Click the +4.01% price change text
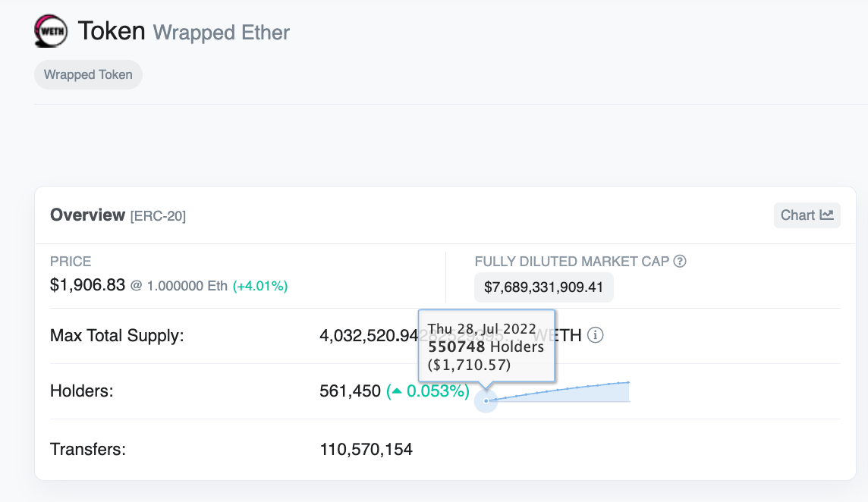Viewport: 868px width, 502px height. point(260,286)
